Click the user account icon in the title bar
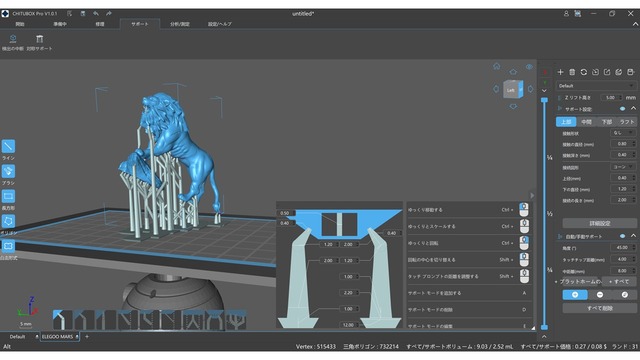Viewport: 640px width, 360px height. [566, 13]
